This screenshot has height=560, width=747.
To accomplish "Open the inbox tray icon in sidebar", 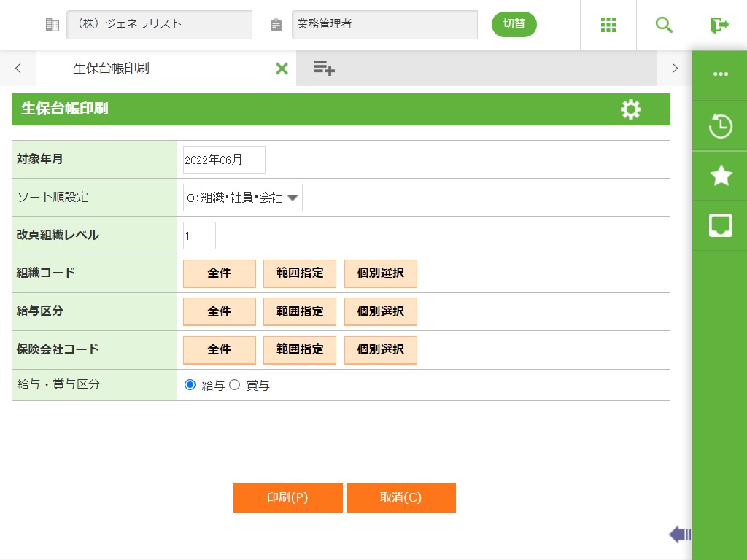I will pyautogui.click(x=720, y=225).
